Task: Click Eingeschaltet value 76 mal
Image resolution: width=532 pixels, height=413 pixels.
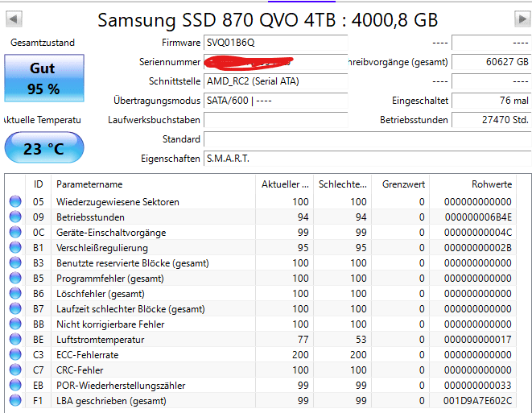Action: pyautogui.click(x=492, y=101)
